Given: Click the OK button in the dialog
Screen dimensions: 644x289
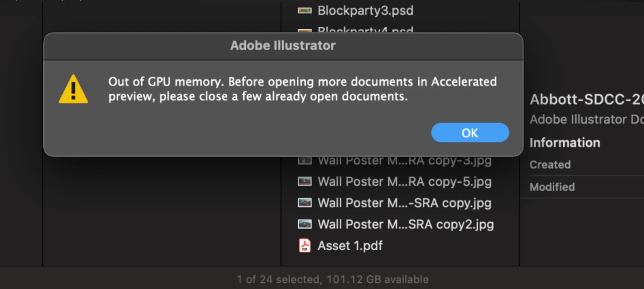Looking at the screenshot, I should tap(470, 133).
